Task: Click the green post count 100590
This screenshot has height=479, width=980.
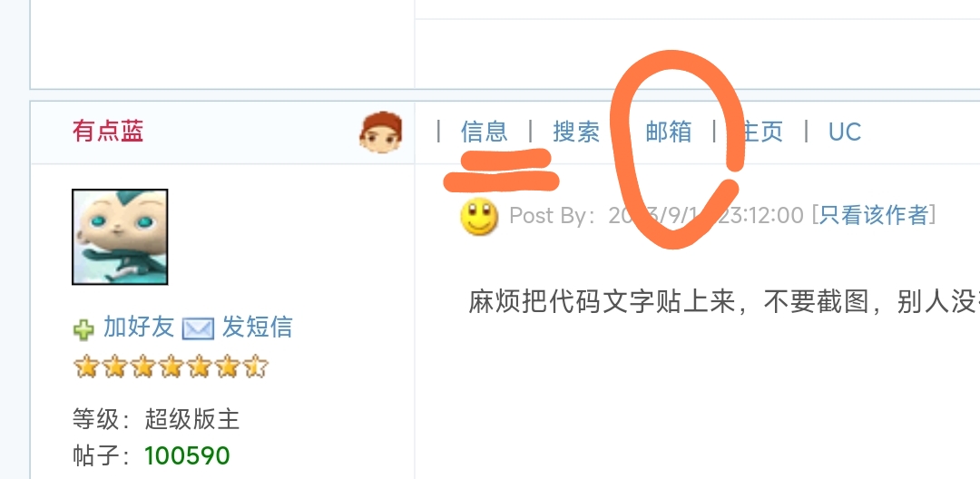Action: click(x=187, y=456)
